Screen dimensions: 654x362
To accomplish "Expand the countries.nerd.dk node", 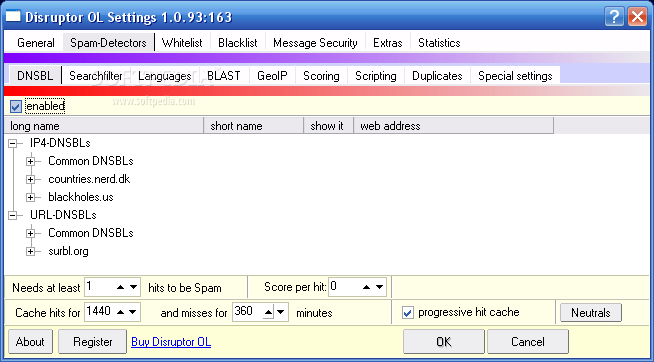I will [30, 179].
